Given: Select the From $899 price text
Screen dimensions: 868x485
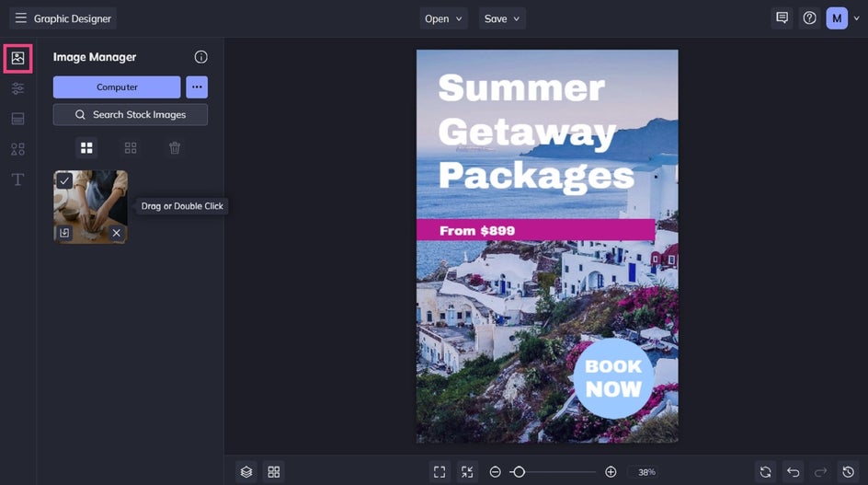Looking at the screenshot, I should [x=477, y=231].
